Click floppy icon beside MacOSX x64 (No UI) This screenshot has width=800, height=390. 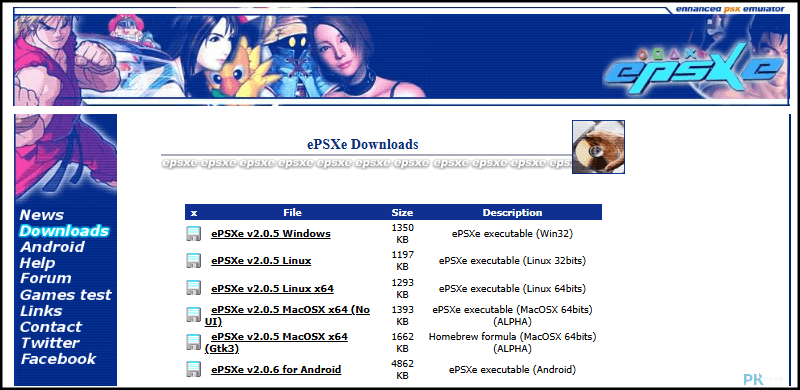pyautogui.click(x=193, y=315)
